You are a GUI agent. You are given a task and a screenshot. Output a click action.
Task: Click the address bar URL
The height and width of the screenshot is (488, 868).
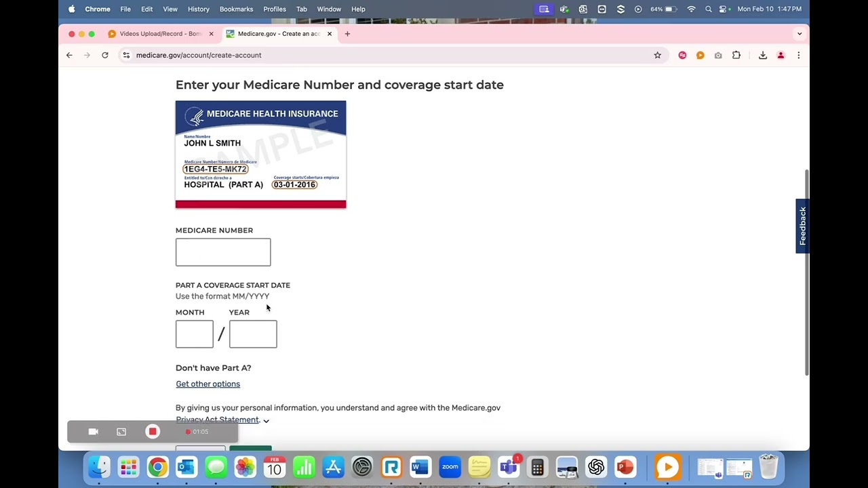pos(199,55)
